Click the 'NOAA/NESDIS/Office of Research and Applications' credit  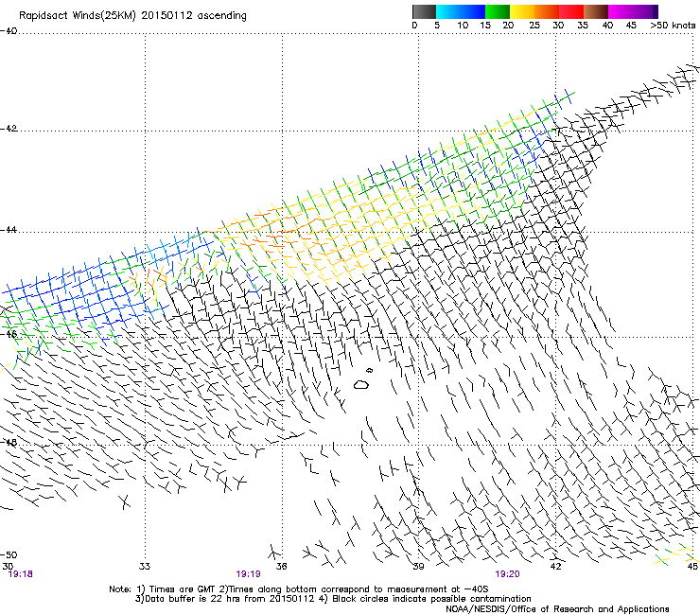click(x=557, y=609)
